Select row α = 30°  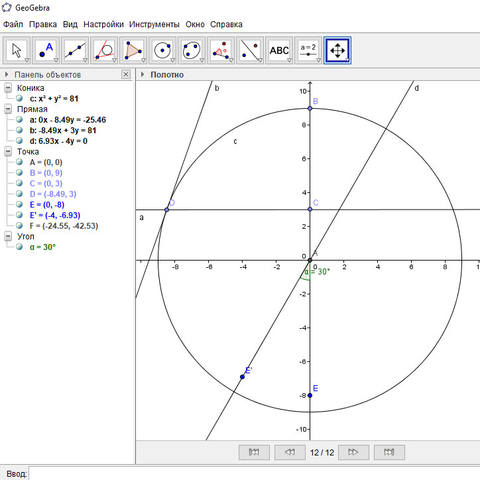click(42, 247)
